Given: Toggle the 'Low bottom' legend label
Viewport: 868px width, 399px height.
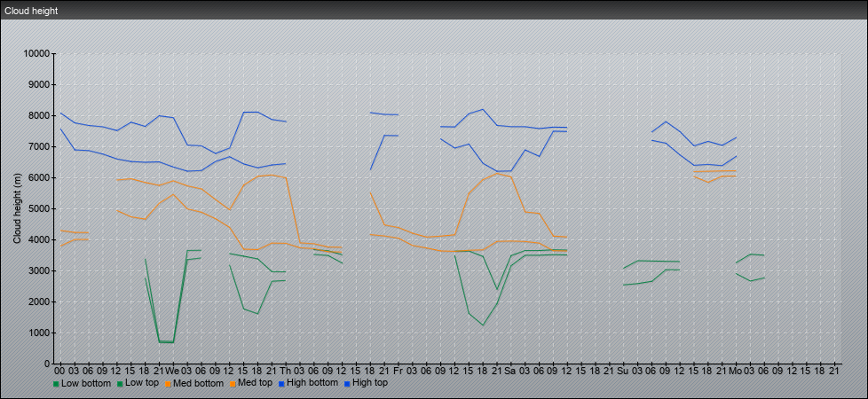Looking at the screenshot, I should point(85,383).
